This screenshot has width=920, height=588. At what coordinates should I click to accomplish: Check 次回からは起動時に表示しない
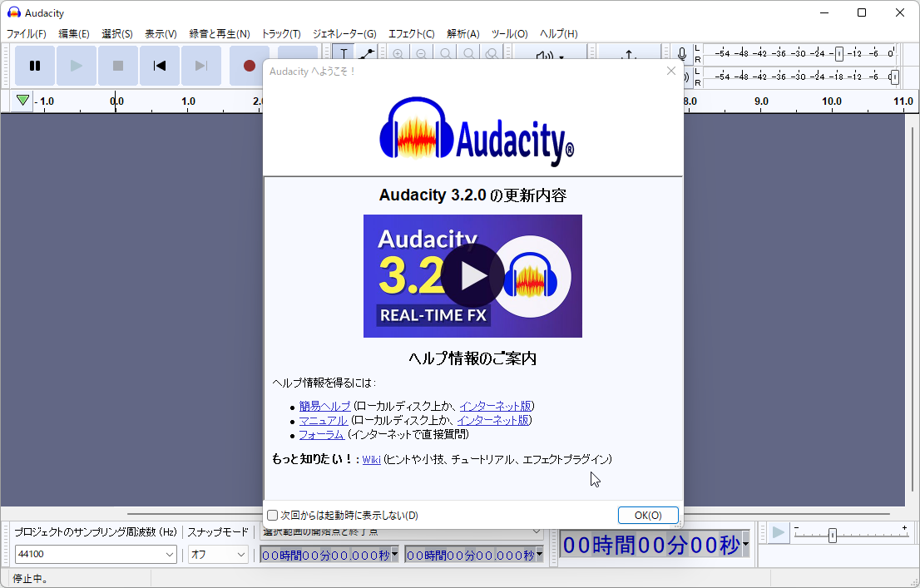click(x=272, y=515)
